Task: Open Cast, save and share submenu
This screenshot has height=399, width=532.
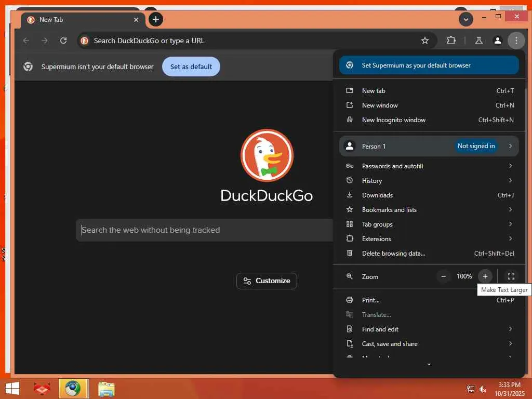Action: (x=429, y=344)
